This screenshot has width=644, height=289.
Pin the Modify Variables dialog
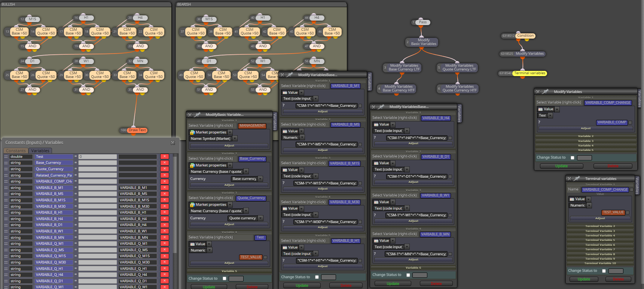pos(545,91)
